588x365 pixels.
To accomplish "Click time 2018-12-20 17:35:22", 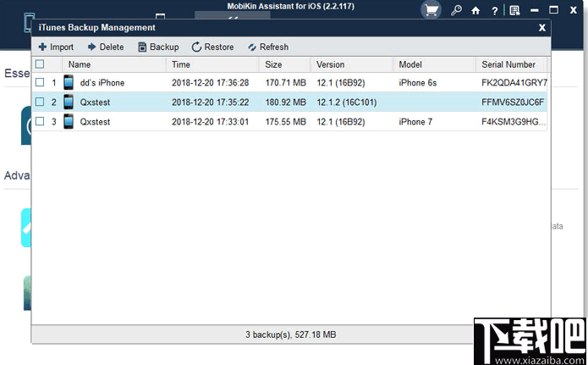I will click(211, 102).
